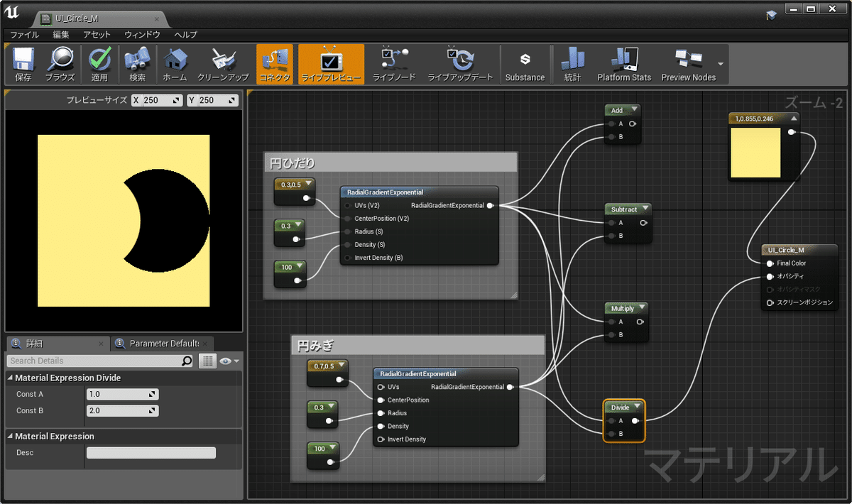This screenshot has height=504, width=852.
Task: Click the オパシティ input pin
Action: tap(770, 277)
